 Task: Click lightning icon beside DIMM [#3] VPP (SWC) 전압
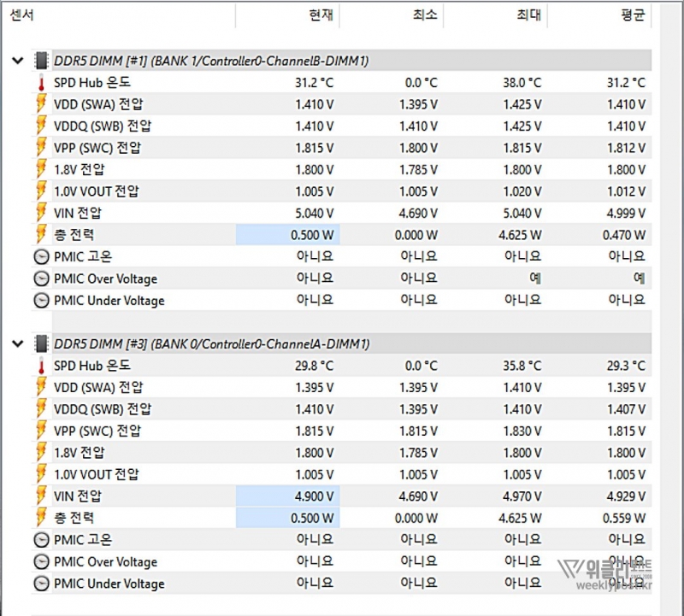tap(41, 431)
